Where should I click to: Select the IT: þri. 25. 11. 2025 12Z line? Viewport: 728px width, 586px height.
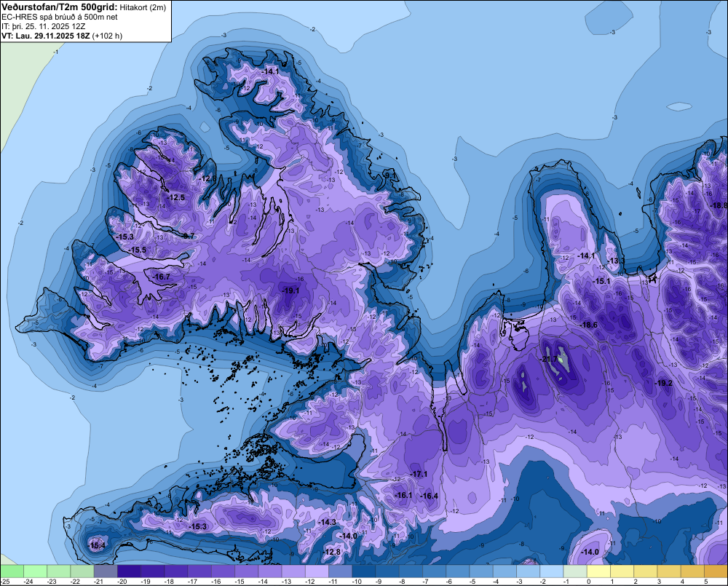pos(43,26)
